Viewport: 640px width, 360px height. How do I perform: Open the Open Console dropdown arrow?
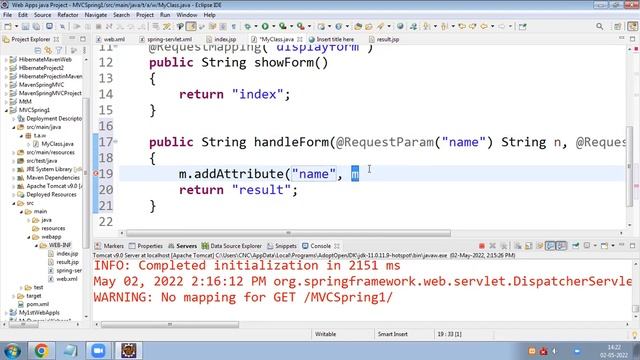click(613, 246)
